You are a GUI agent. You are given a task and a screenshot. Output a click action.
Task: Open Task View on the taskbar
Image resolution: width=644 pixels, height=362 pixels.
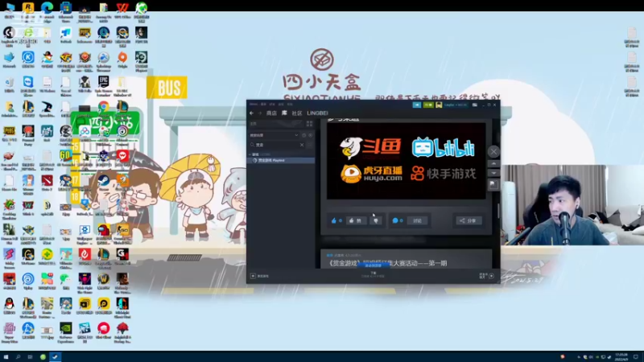30,357
